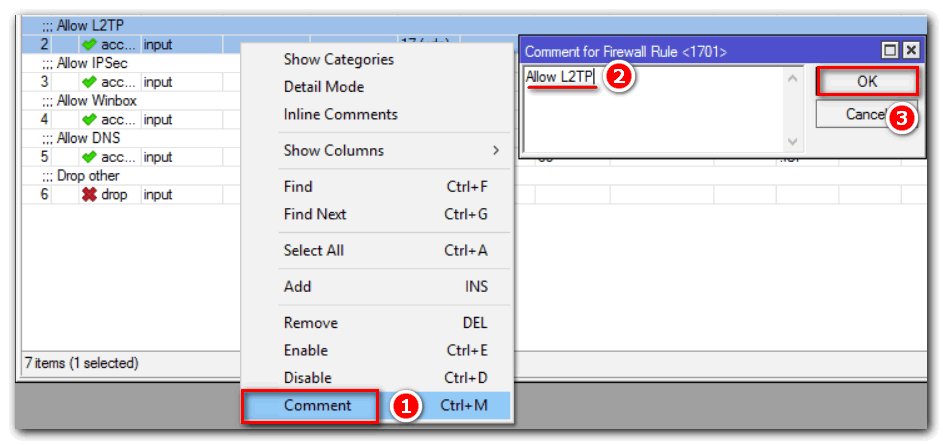The image size is (943, 445).
Task: Select Remove in the context menu
Action: [310, 323]
